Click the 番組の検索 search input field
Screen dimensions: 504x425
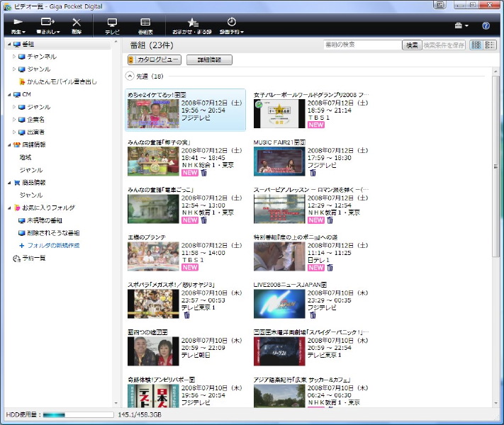pos(362,45)
